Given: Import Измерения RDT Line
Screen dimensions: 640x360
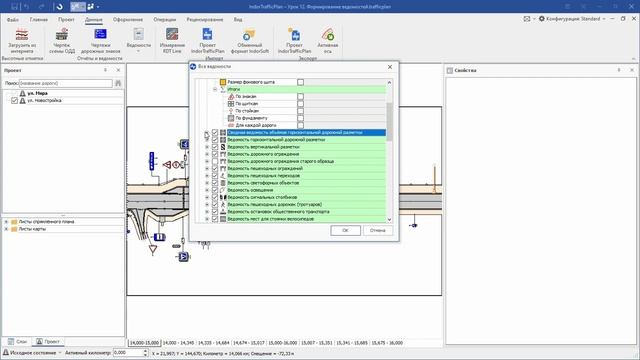Looking at the screenshot, I should pos(172,34).
